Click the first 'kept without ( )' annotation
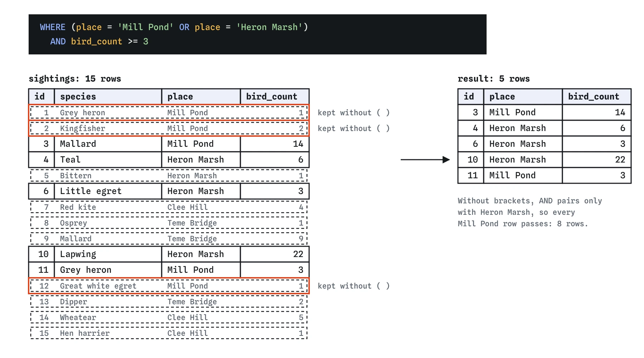644x358 pixels. (353, 113)
